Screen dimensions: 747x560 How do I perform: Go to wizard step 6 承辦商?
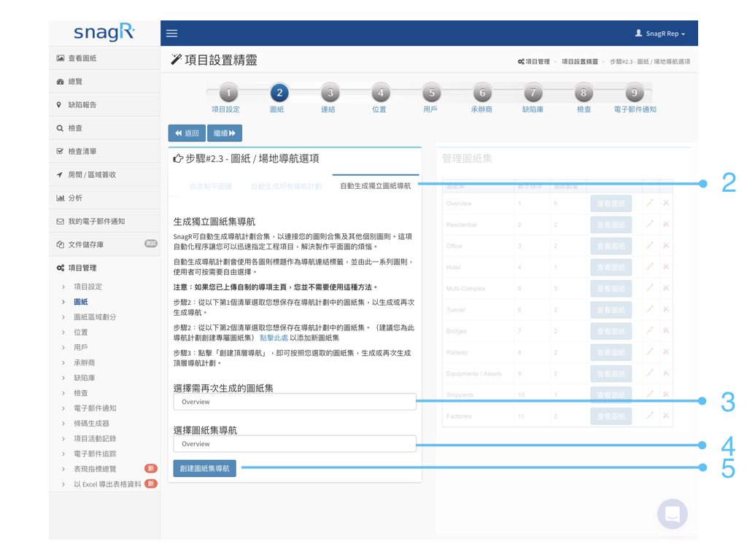(x=482, y=93)
